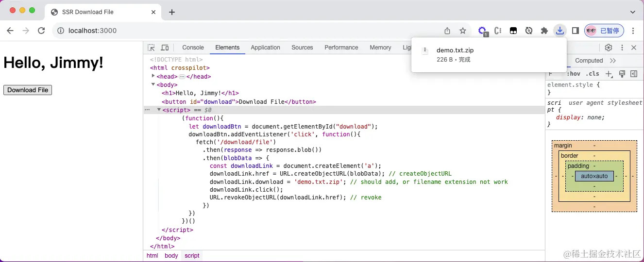Open a new browser tab with plus

click(x=172, y=12)
